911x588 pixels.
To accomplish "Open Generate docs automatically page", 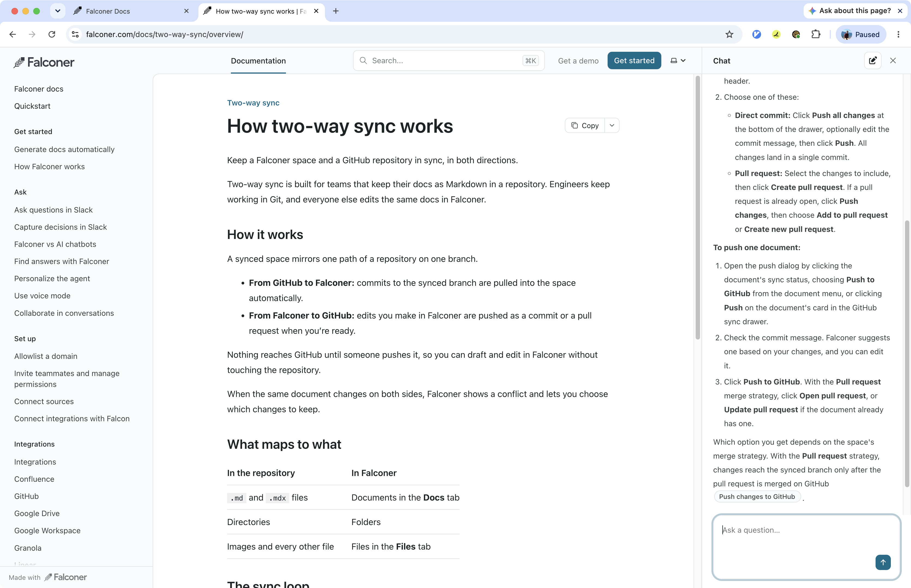I will pyautogui.click(x=65, y=149).
